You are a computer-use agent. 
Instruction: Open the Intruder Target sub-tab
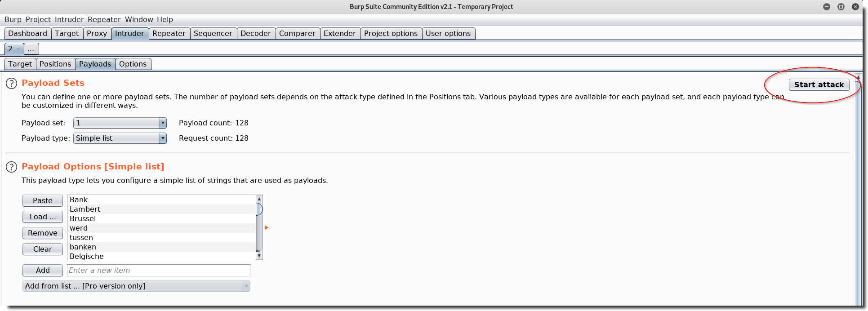pyautogui.click(x=20, y=64)
